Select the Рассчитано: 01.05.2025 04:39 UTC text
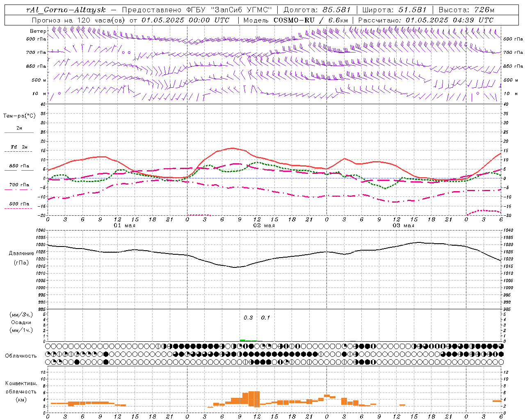The height and width of the screenshot is (420, 525). coord(426,20)
